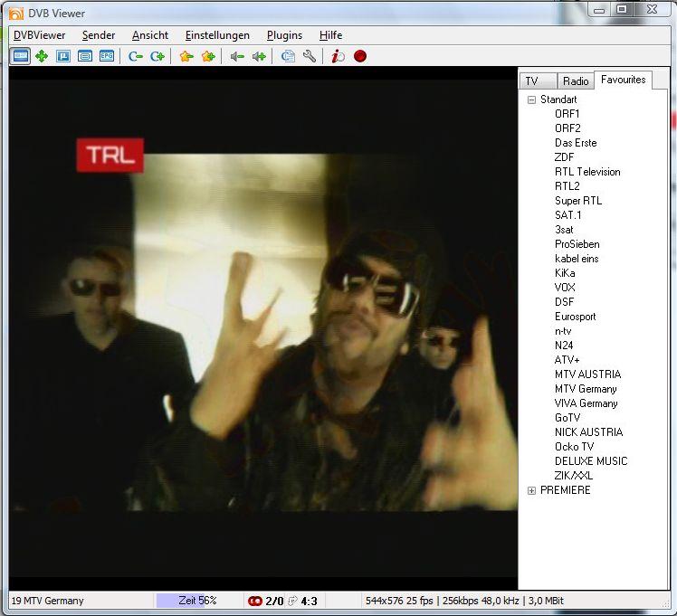Select RTL2 channel
Viewport: 677px width, 616px height.
[567, 186]
